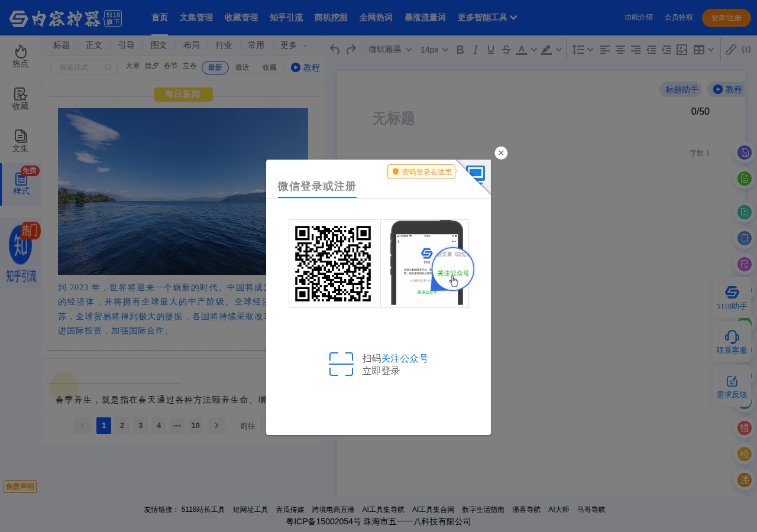Select the 最新 style filter
This screenshot has width=757, height=532.
[x=215, y=67]
